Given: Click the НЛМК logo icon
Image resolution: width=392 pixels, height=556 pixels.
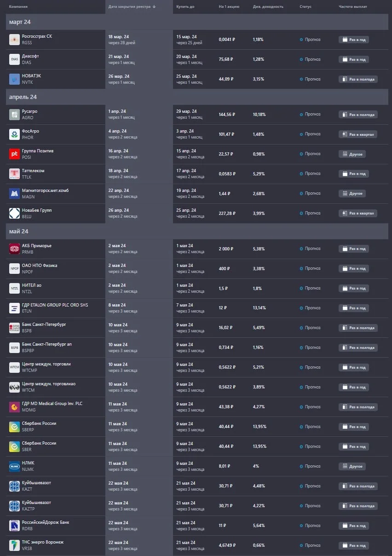Looking at the screenshot, I should point(14,466).
